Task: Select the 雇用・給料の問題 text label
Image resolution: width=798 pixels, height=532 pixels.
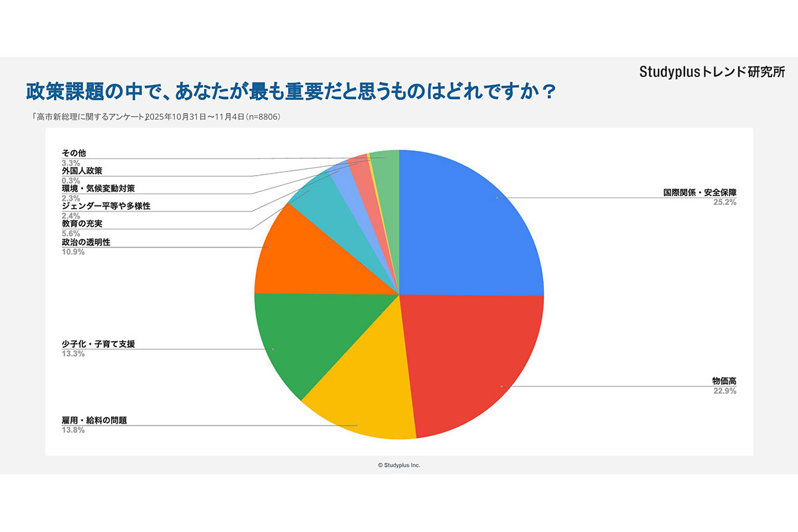Action: coord(94,420)
